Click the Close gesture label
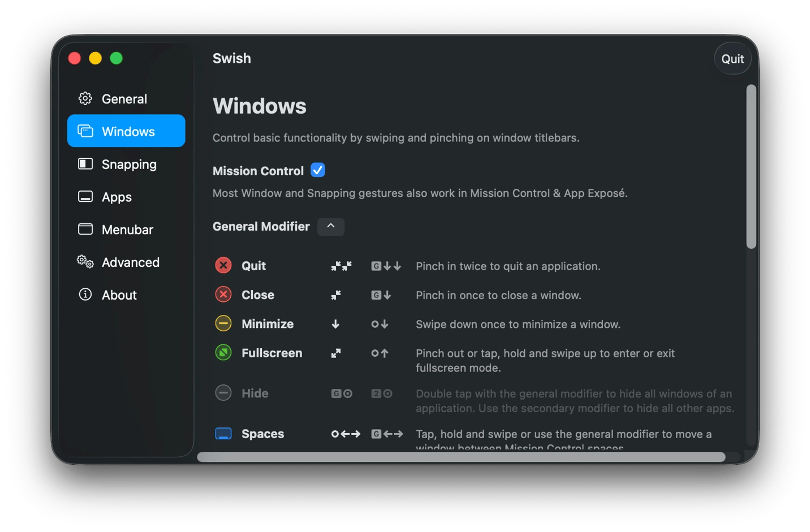The width and height of the screenshot is (810, 532). click(x=258, y=295)
